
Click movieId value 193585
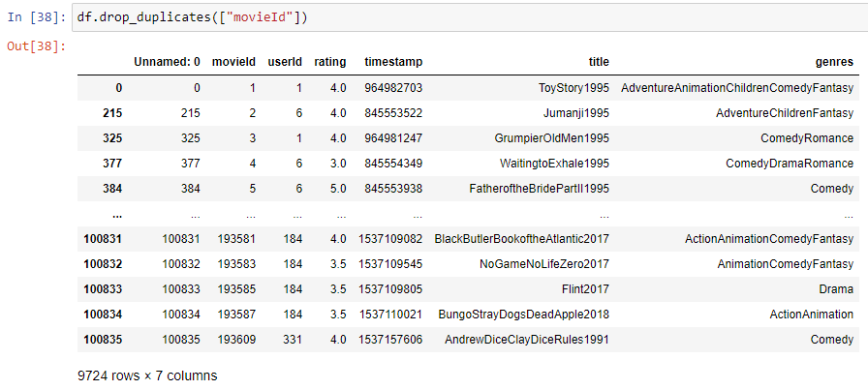tap(235, 289)
